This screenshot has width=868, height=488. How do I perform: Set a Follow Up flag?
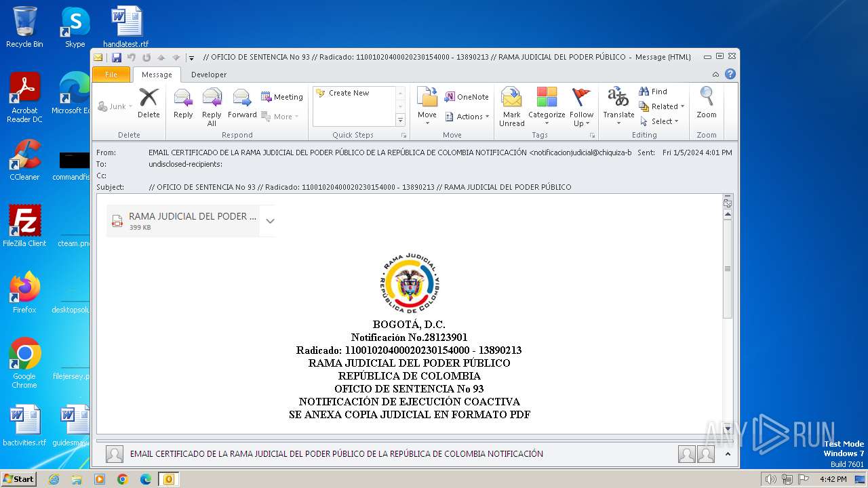click(x=581, y=107)
